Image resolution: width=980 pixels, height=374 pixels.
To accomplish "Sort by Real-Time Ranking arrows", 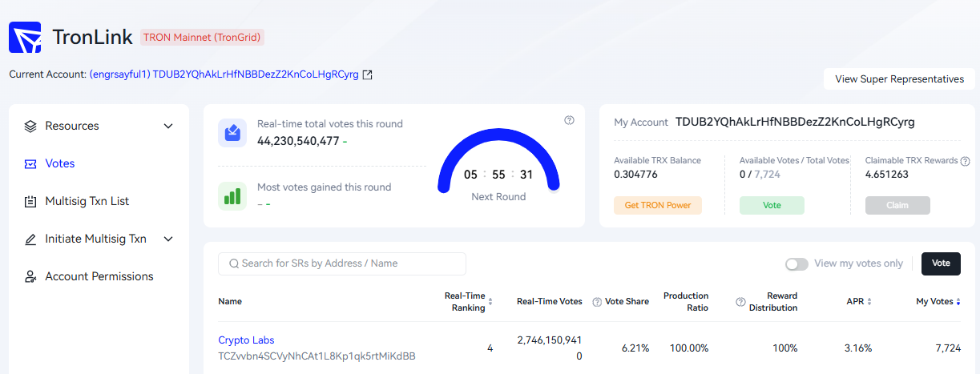I will (490, 302).
